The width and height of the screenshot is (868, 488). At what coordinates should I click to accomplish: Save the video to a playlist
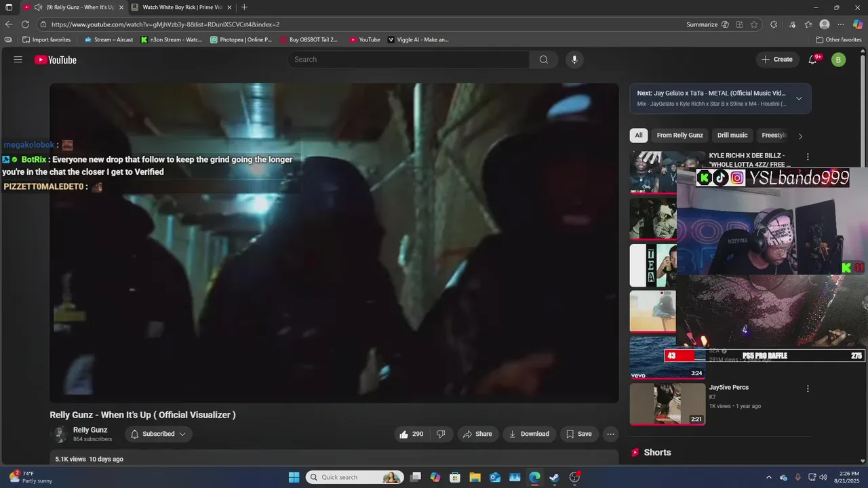(578, 434)
